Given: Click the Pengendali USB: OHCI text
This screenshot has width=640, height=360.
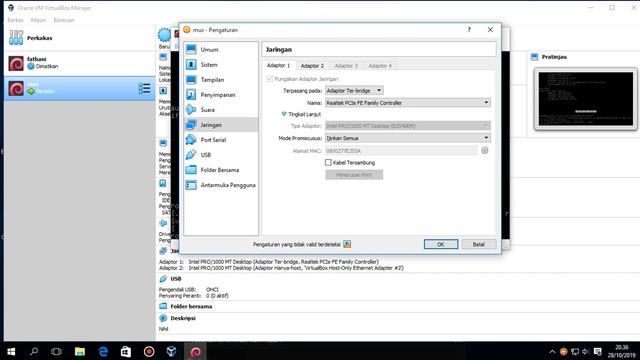Looking at the screenshot, I should coord(189,289).
